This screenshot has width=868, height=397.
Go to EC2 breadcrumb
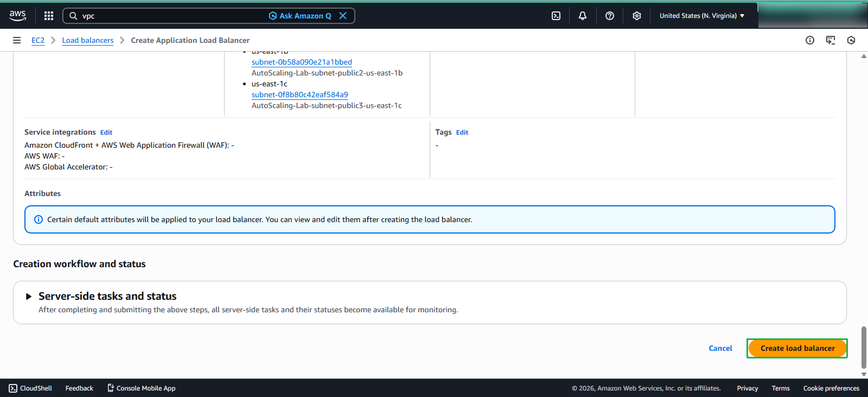point(38,40)
